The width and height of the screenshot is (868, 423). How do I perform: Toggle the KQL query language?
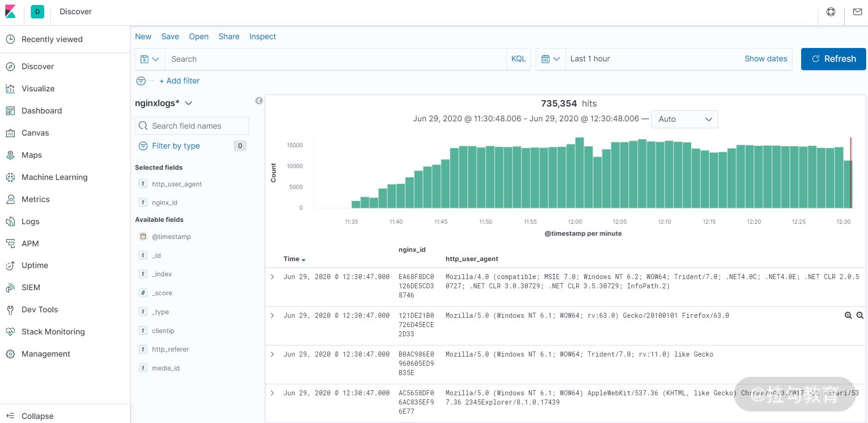tap(519, 59)
